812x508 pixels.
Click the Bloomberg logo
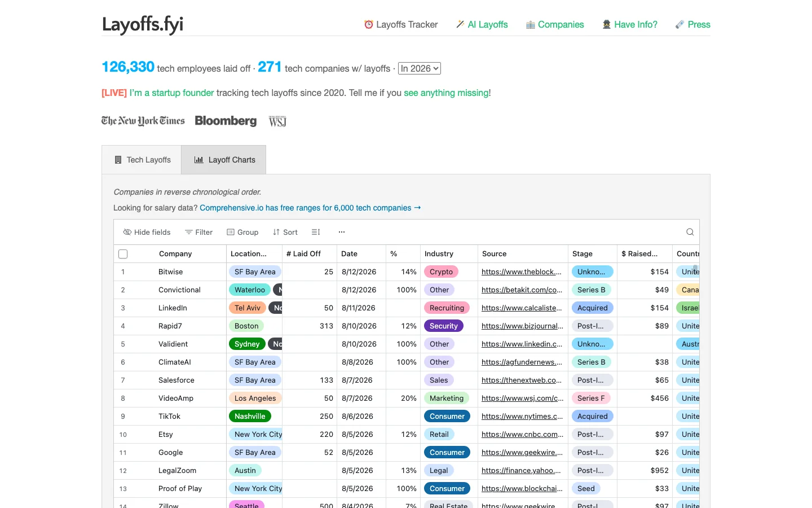[226, 121]
